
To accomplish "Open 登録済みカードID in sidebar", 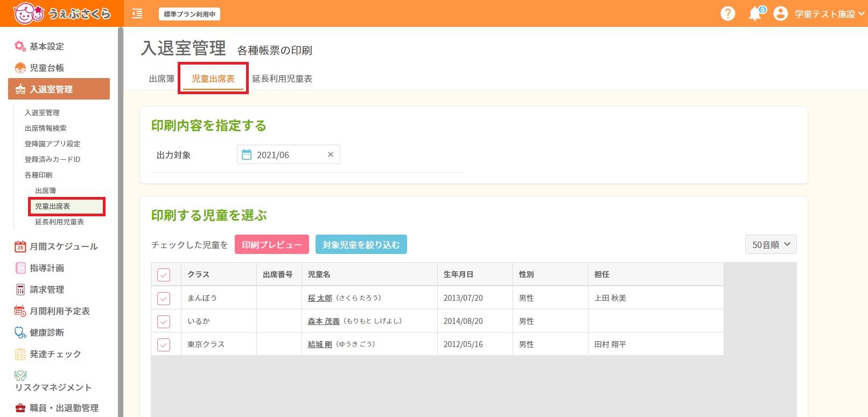I will [52, 159].
